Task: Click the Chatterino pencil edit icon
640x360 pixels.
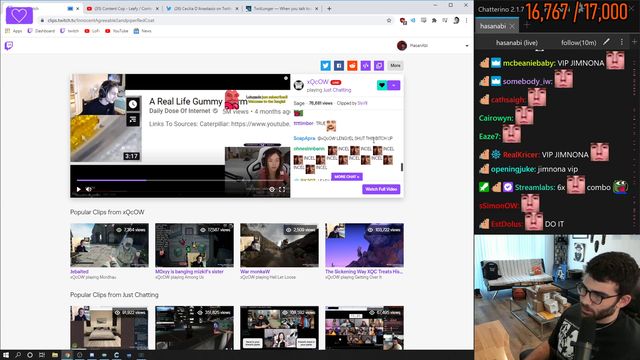Action: coord(607,42)
